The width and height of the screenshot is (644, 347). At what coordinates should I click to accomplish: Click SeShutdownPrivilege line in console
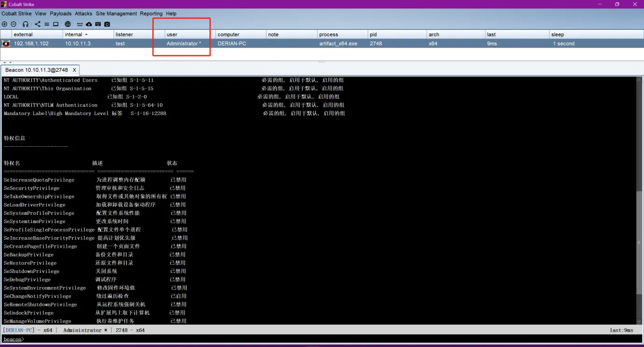(x=95, y=271)
